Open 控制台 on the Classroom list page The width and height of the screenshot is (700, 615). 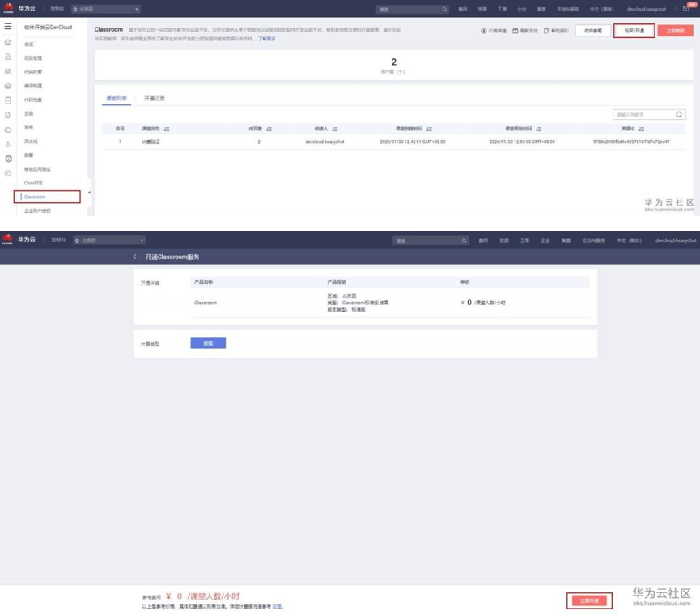click(57, 9)
